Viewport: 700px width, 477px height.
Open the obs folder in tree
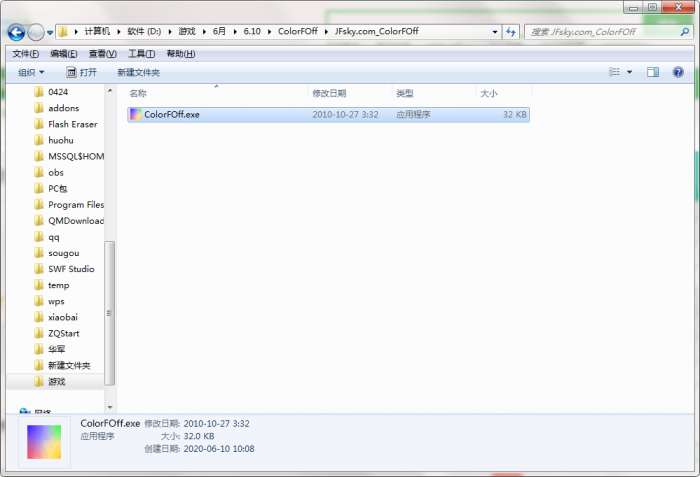[56, 172]
